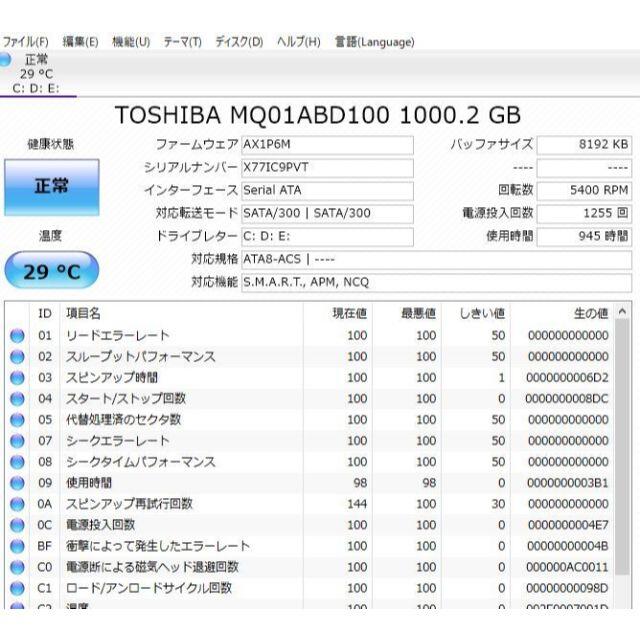640x640 pixels.
Task: Select the シークタイムパフォーマンス row name
Action: 141,462
